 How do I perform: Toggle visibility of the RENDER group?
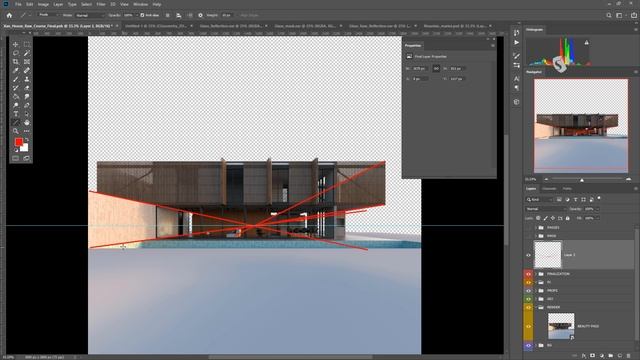point(528,307)
